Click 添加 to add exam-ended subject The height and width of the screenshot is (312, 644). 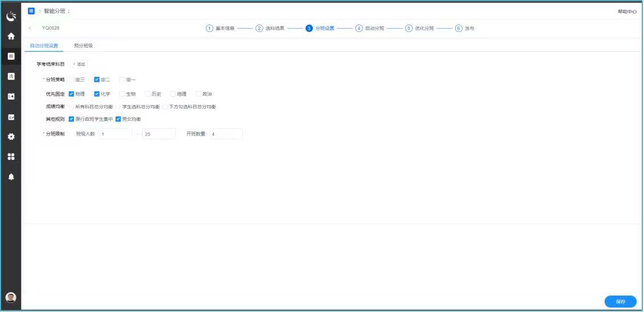tap(79, 64)
